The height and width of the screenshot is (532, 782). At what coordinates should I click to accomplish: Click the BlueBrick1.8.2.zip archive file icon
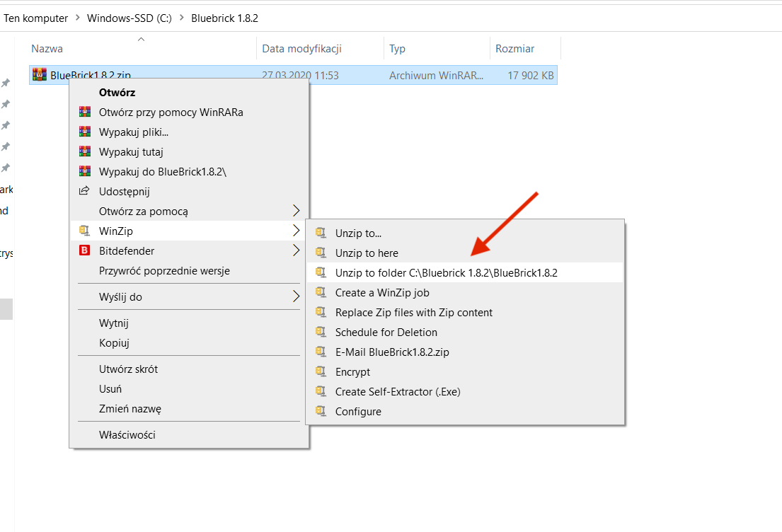point(40,74)
